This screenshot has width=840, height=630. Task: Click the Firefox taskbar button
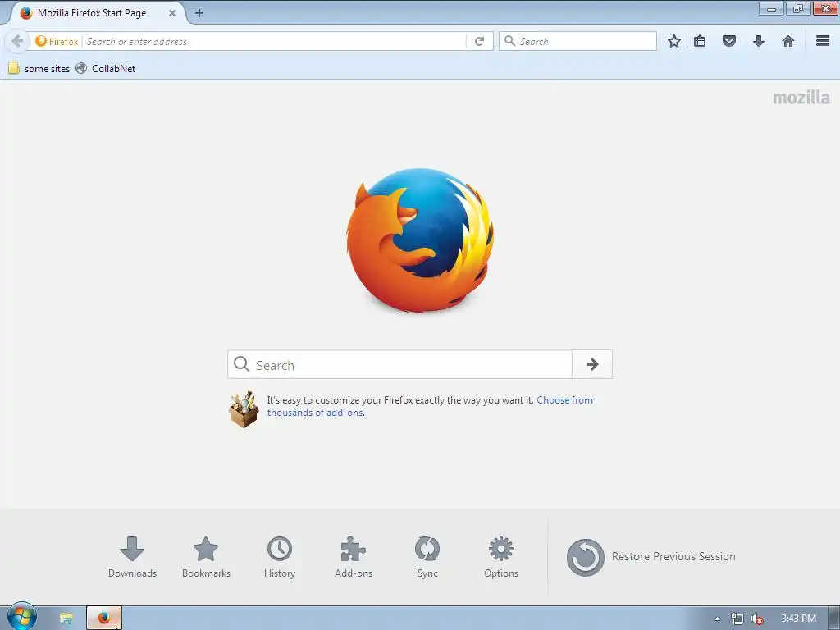coord(104,618)
